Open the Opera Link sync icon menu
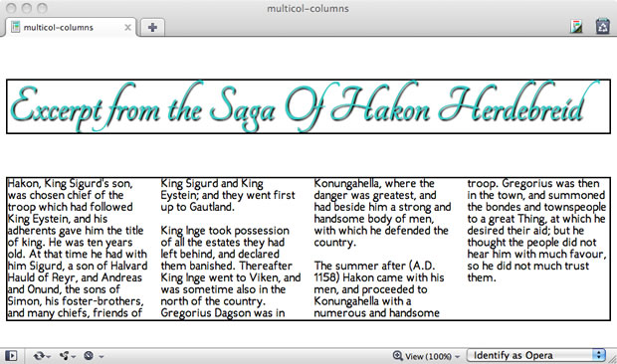The height and width of the screenshot is (364, 617). point(42,356)
